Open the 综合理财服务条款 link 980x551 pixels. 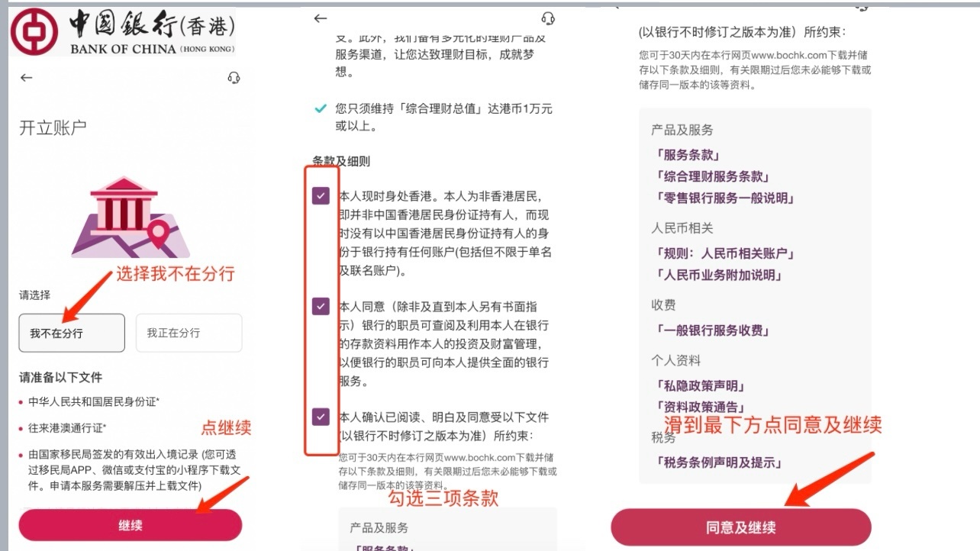pos(711,176)
